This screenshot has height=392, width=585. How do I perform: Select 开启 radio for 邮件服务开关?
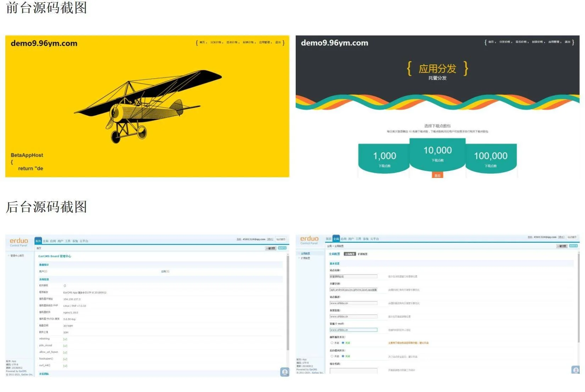coord(332,343)
